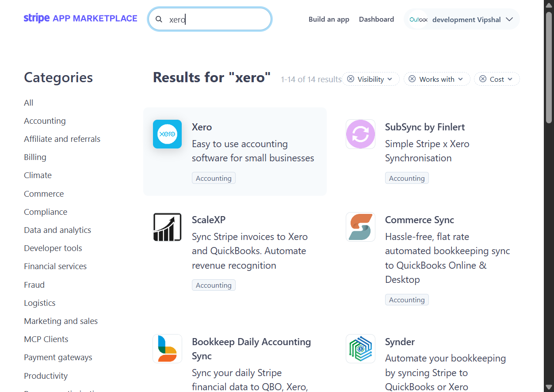Clear the Cost filter circle-x icon
The width and height of the screenshot is (554, 392).
click(x=483, y=79)
